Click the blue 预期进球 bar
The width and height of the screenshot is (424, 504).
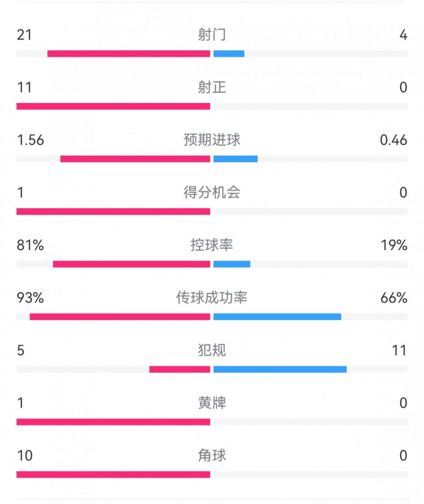click(235, 159)
